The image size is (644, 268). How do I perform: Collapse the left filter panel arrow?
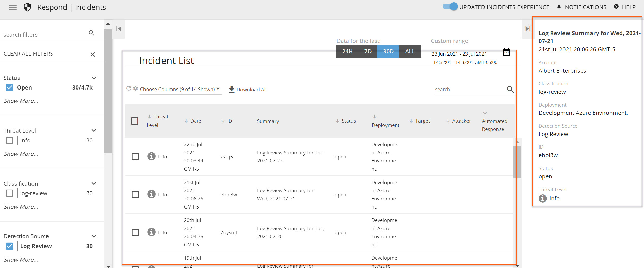coord(119,29)
